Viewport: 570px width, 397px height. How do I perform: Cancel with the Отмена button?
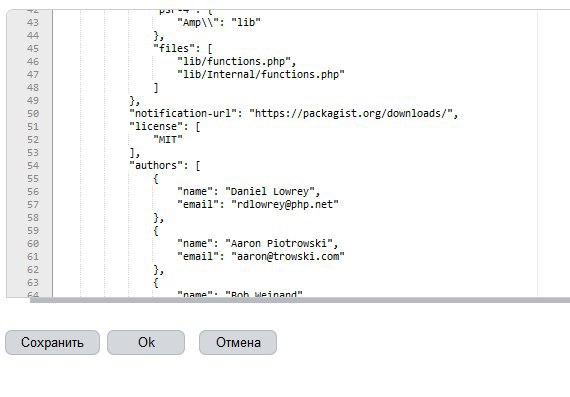tap(238, 342)
